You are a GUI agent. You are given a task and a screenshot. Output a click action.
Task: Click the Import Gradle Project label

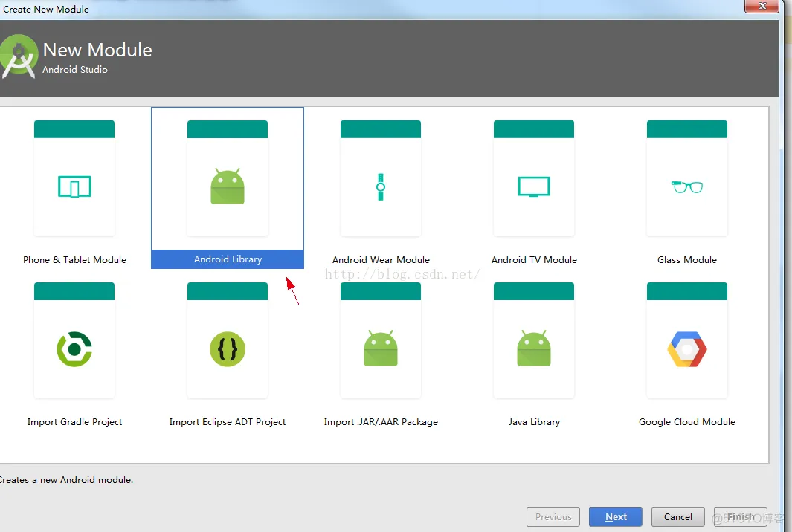(75, 422)
